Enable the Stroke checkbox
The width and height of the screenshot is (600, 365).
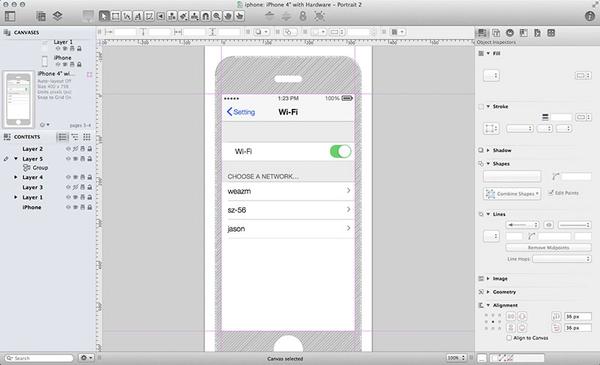coord(481,107)
